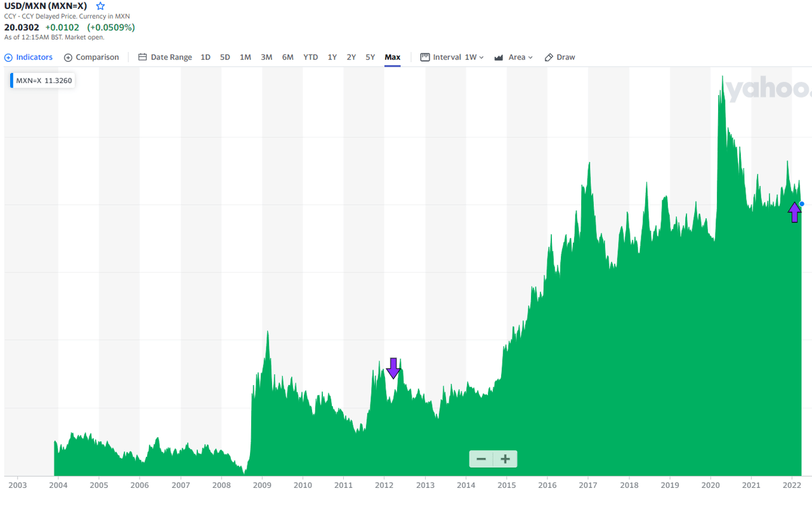This screenshot has width=812, height=510.
Task: Select the 1M range
Action: (x=246, y=57)
